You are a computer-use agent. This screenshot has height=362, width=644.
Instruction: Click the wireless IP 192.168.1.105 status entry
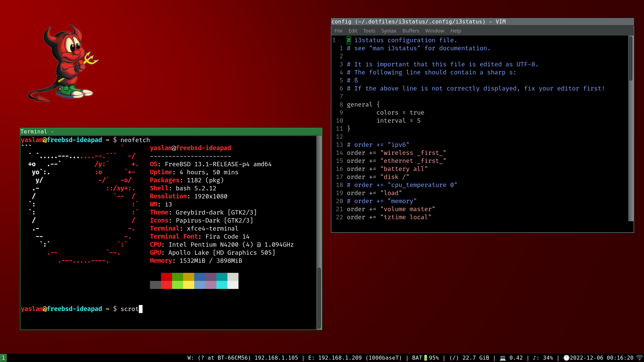pyautogui.click(x=243, y=358)
